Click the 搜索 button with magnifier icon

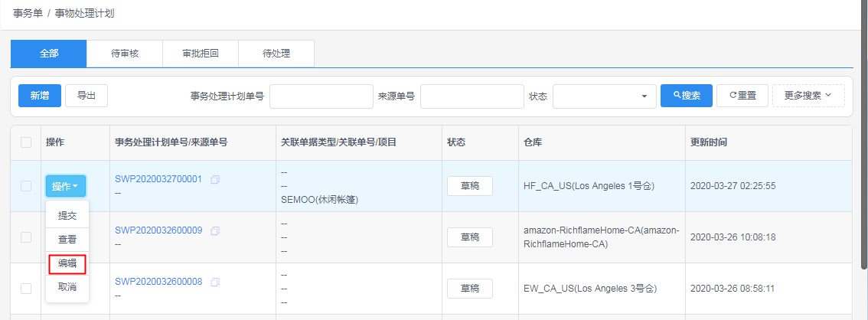(x=687, y=95)
